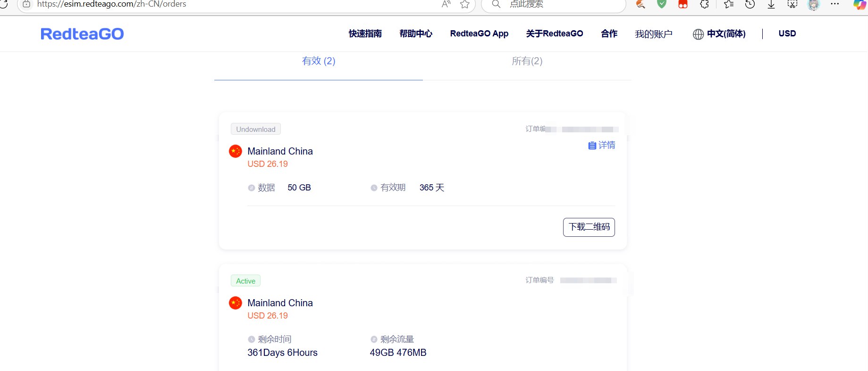Go to the RedteaGO App page

tap(479, 34)
